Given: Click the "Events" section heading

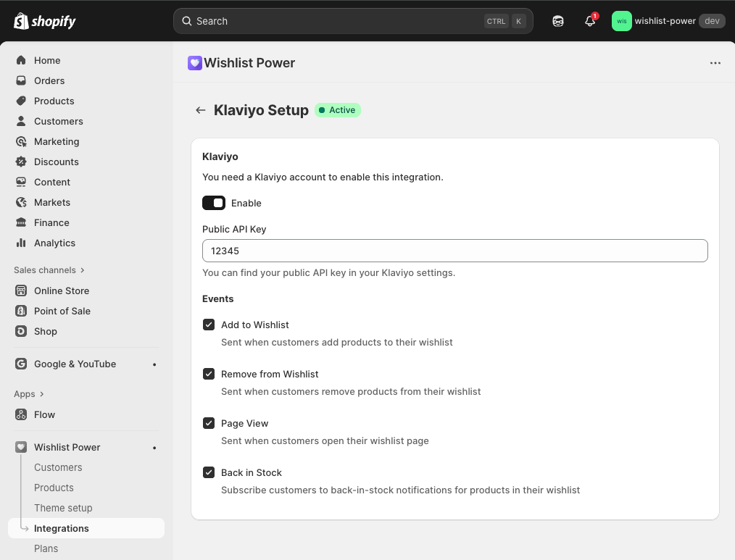Looking at the screenshot, I should [x=218, y=299].
